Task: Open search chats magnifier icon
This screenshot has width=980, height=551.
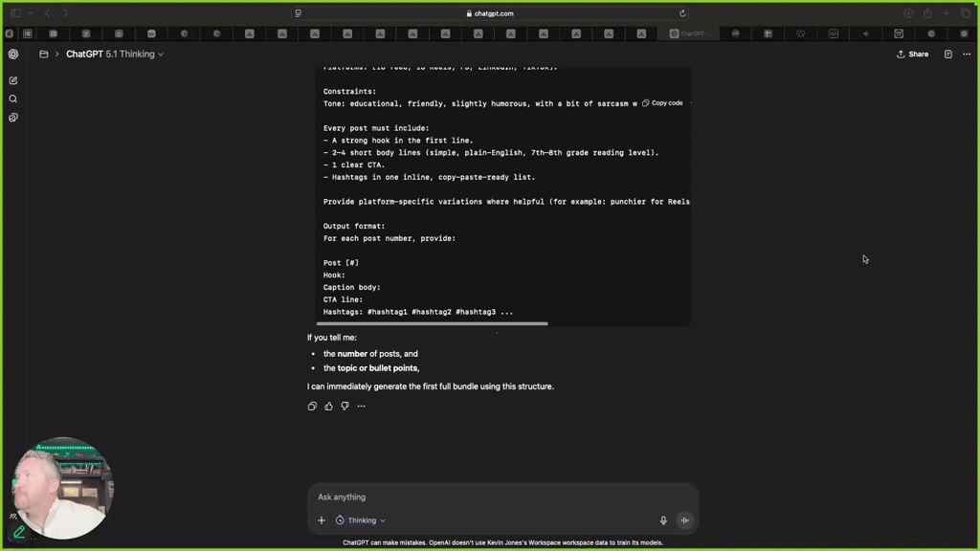Action: pos(13,99)
